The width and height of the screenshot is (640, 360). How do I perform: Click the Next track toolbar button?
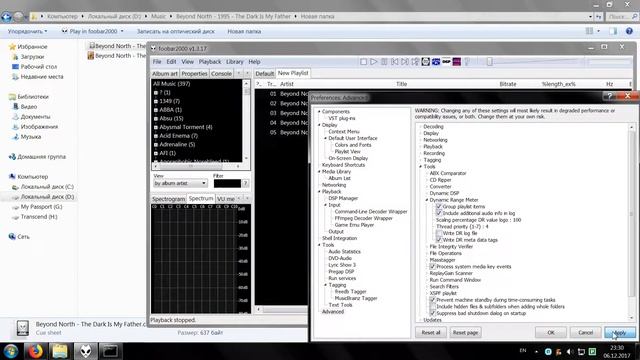tap(404, 62)
